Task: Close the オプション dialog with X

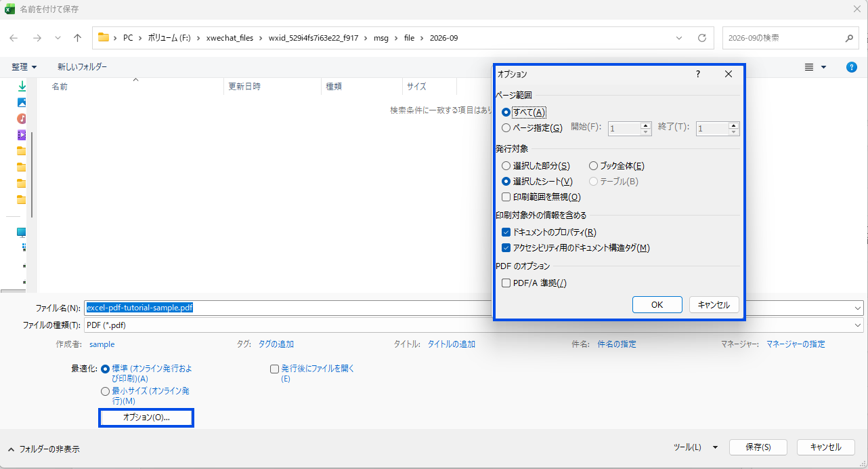Action: 729,74
